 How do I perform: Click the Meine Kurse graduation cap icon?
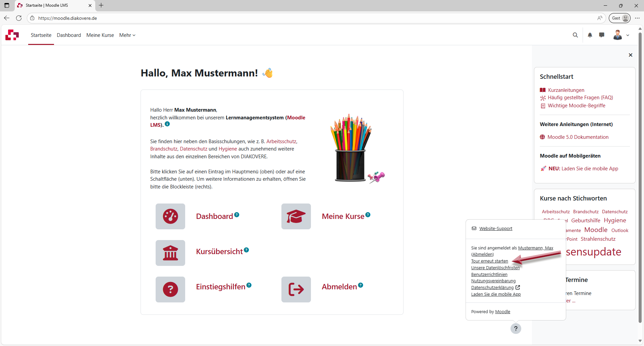[296, 217]
